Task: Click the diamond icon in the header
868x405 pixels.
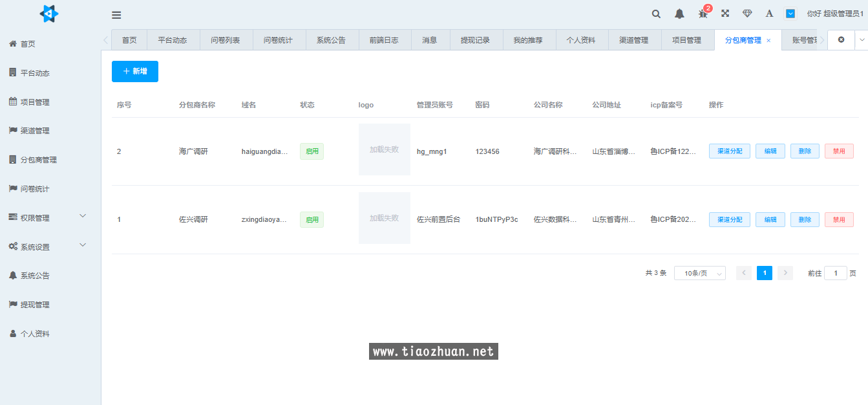Action: point(747,14)
